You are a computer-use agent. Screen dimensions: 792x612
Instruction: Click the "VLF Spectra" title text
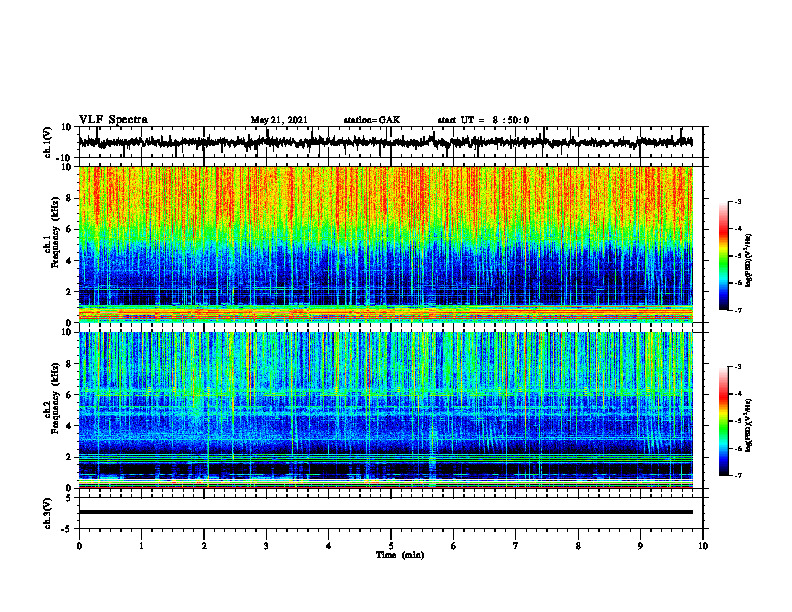[113, 120]
